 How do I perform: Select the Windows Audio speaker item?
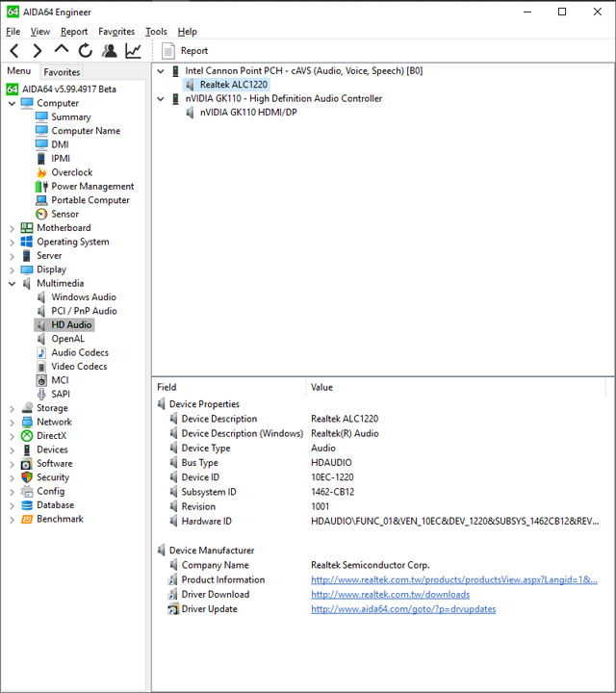click(x=84, y=297)
